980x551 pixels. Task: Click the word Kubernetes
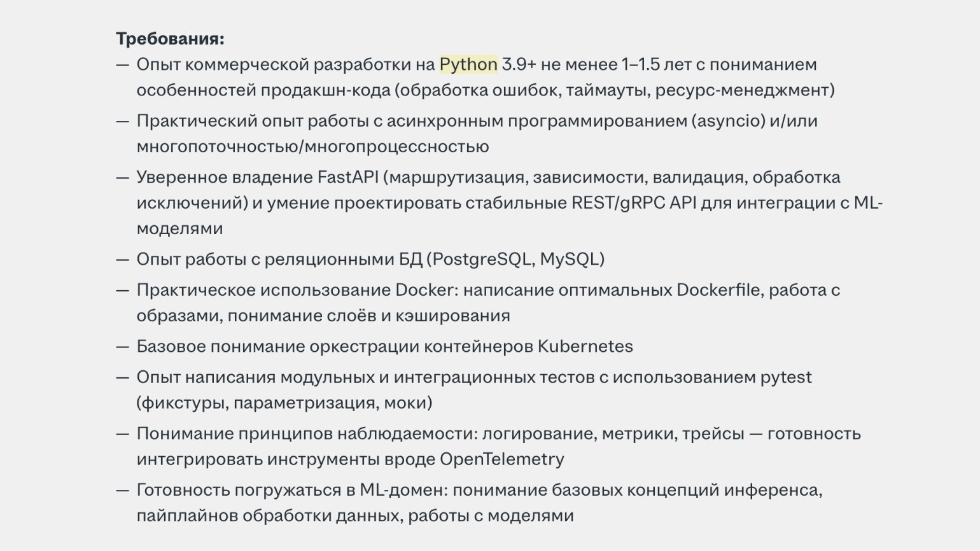[585, 347]
